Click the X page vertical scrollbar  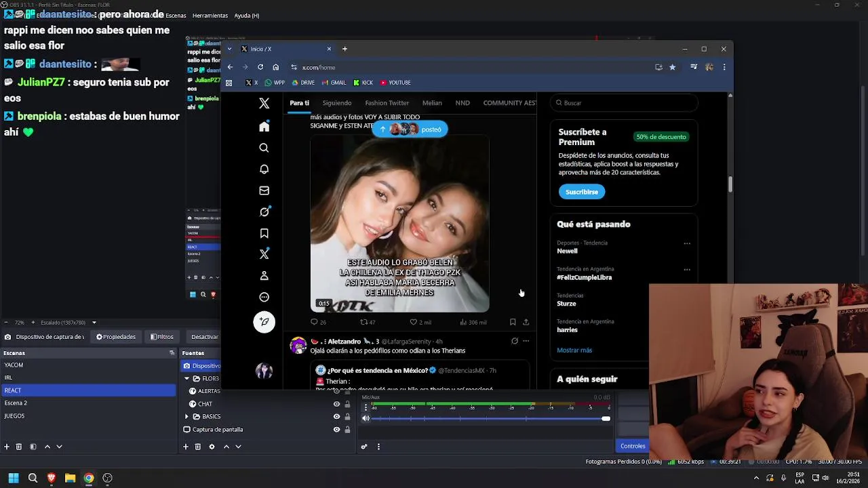pos(730,184)
